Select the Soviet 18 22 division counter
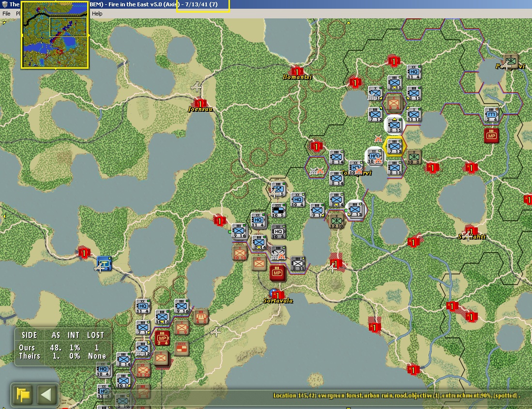 tap(143, 370)
